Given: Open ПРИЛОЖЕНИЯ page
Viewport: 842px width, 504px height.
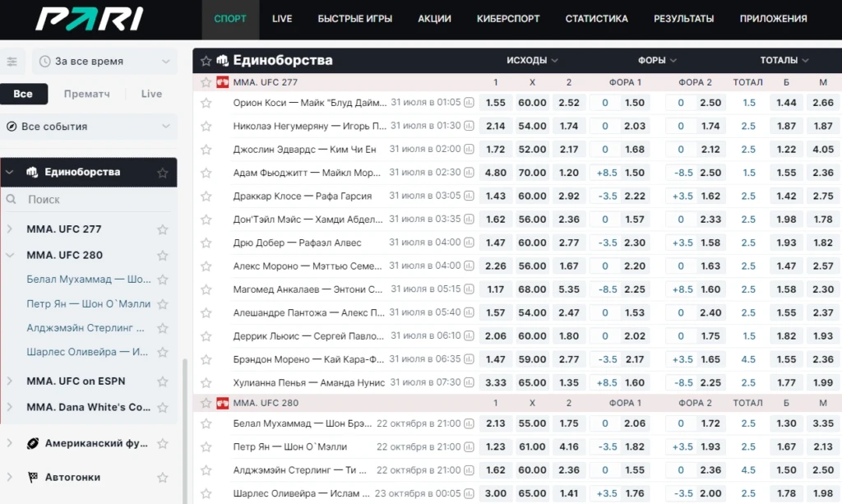Looking at the screenshot, I should click(773, 19).
